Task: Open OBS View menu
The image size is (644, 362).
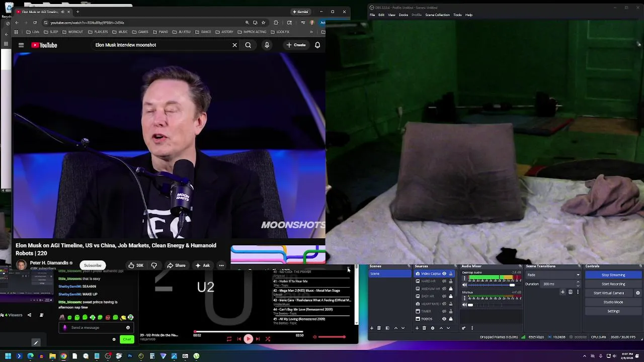Action: pos(391,15)
